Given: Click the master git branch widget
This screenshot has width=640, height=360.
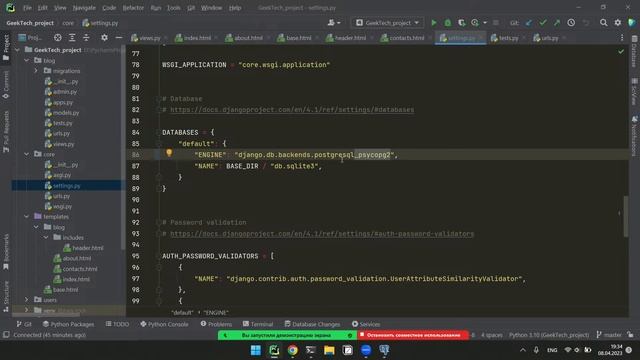Looking at the screenshot, I should point(609,335).
